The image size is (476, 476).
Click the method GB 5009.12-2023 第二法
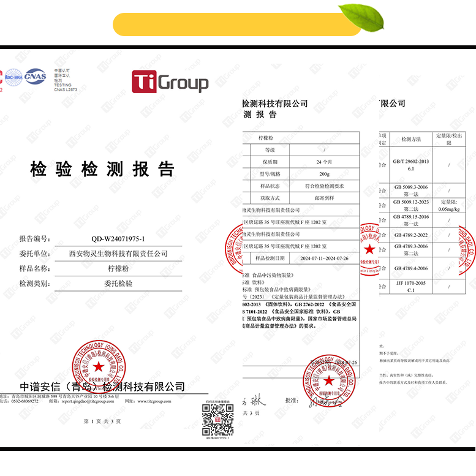pyautogui.click(x=411, y=205)
